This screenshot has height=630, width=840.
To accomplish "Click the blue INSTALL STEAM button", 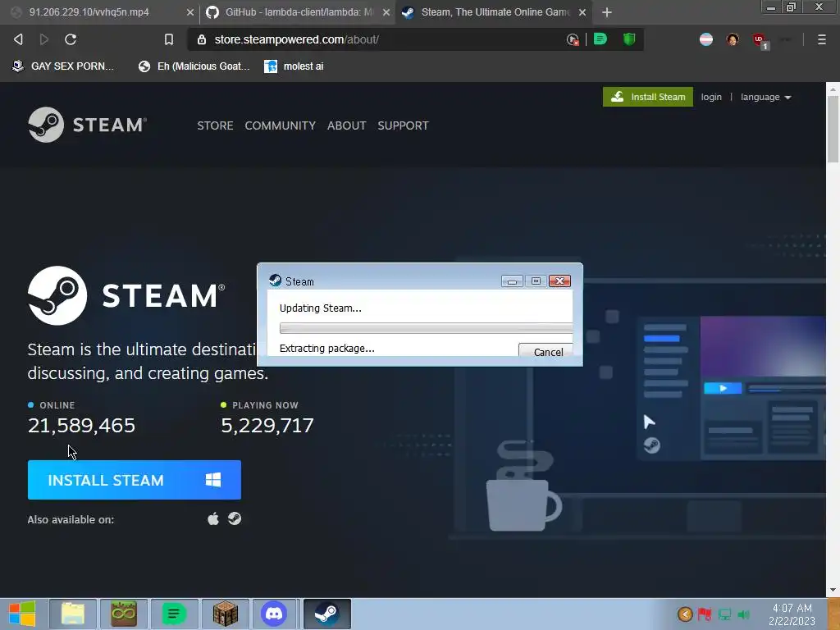I will pos(135,480).
